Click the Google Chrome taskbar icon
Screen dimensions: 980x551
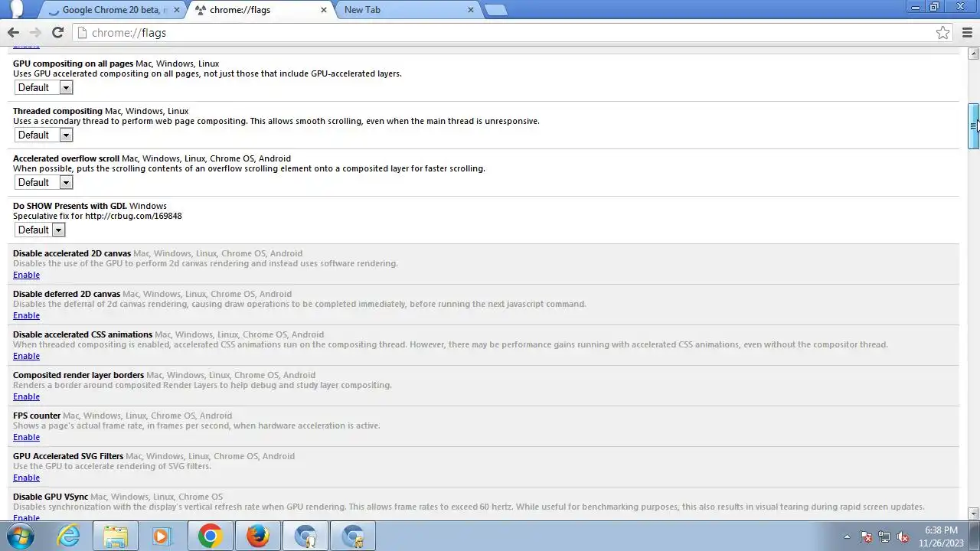[x=211, y=536]
